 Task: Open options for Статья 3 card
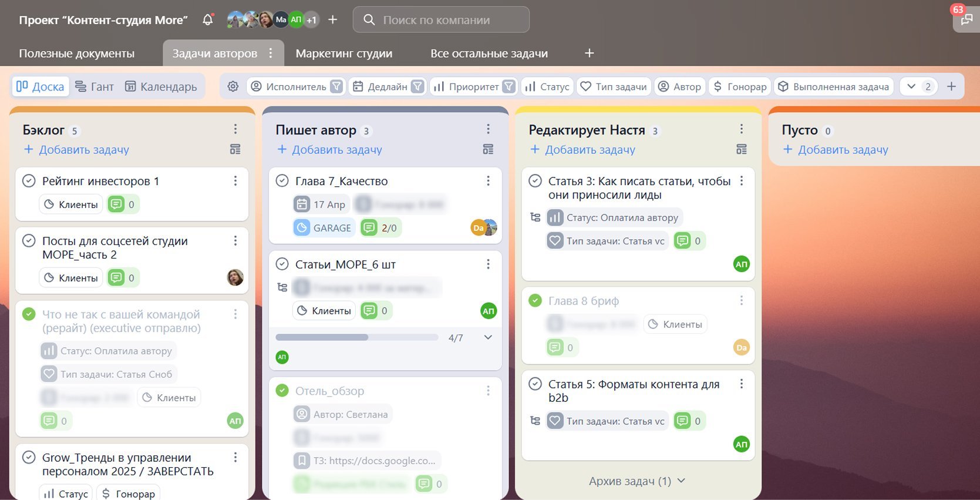click(742, 181)
